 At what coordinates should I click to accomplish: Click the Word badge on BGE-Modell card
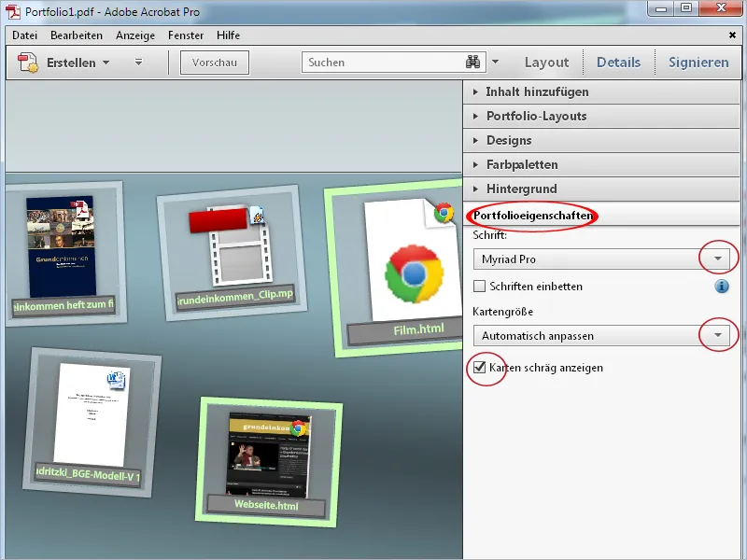coord(116,380)
